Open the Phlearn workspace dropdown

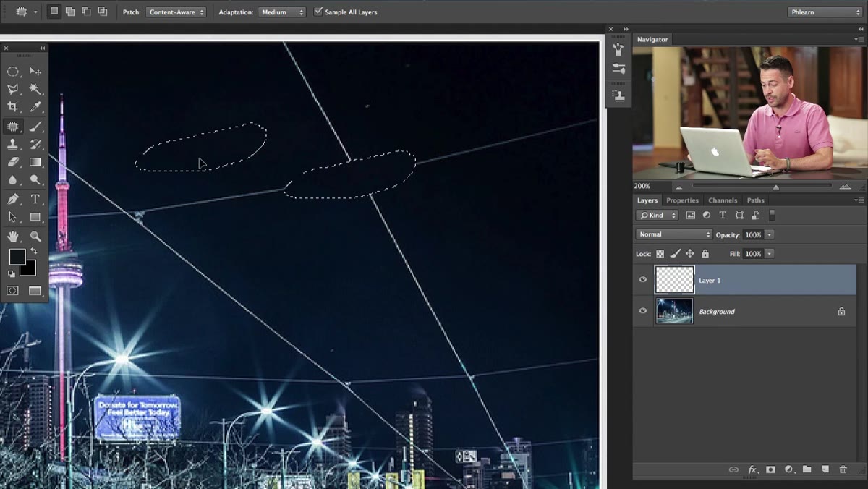pyautogui.click(x=825, y=12)
